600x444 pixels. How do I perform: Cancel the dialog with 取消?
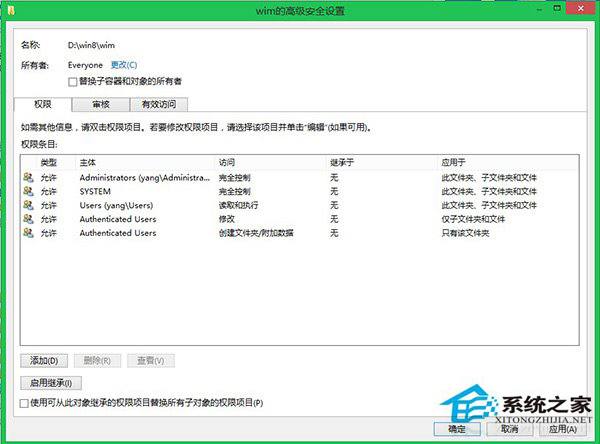[510, 427]
